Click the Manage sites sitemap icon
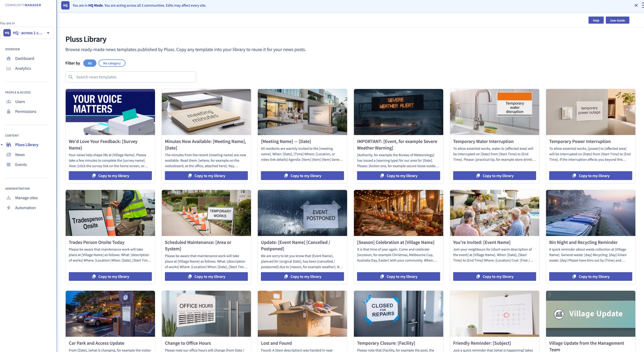644x352 pixels. [9, 198]
